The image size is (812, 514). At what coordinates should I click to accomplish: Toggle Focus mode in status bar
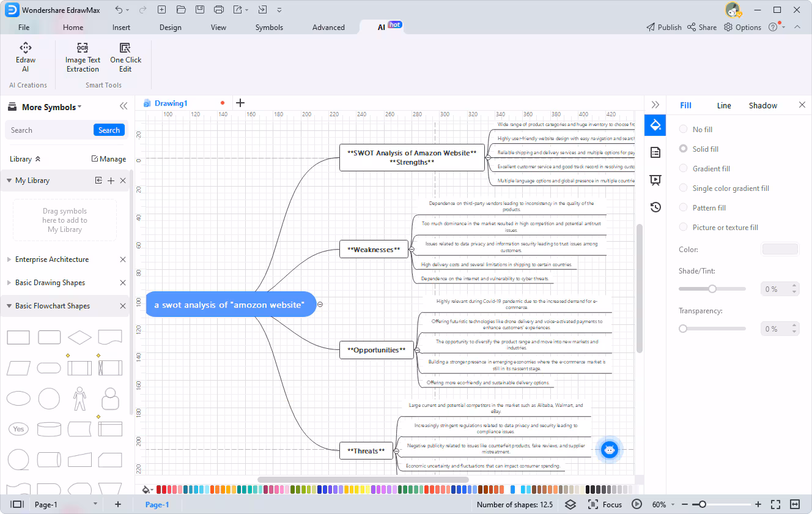pos(605,504)
